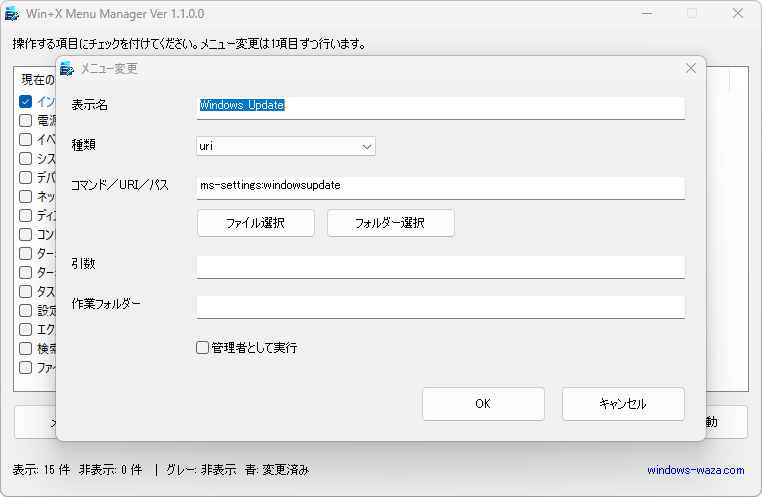Check the デバ item checkbox

tap(25, 177)
